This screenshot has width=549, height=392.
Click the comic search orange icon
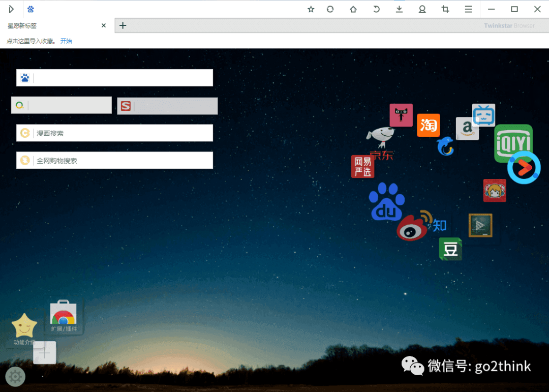25,133
